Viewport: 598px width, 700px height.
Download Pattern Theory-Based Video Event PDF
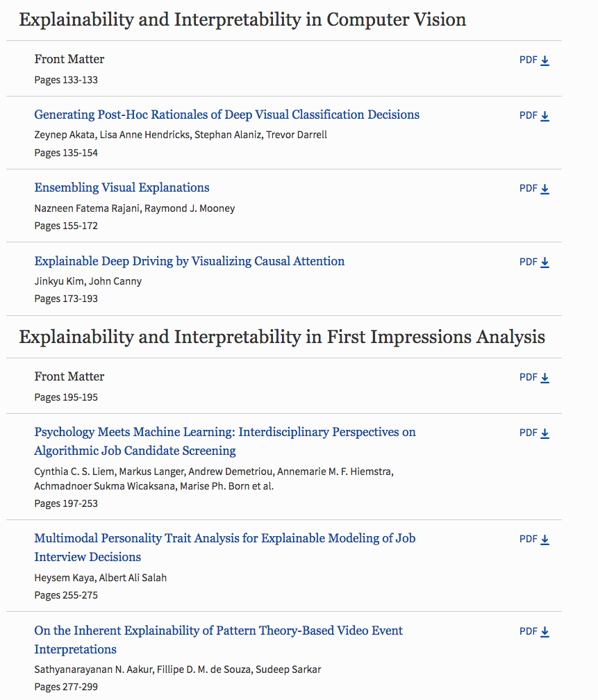(534, 632)
